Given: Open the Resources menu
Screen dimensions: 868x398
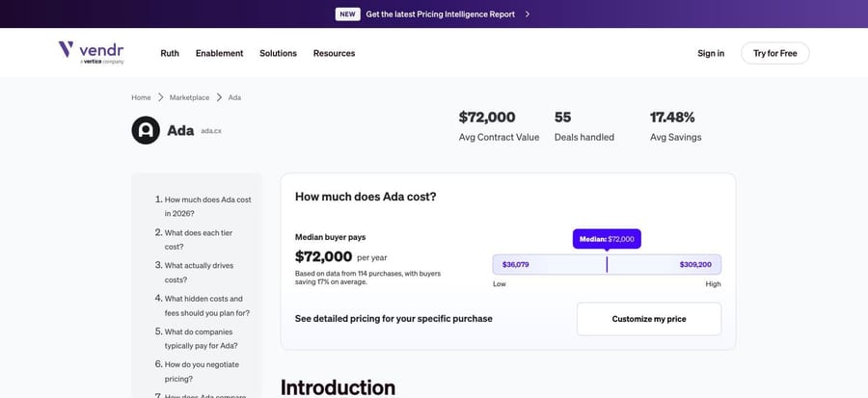Looking at the screenshot, I should (x=334, y=53).
